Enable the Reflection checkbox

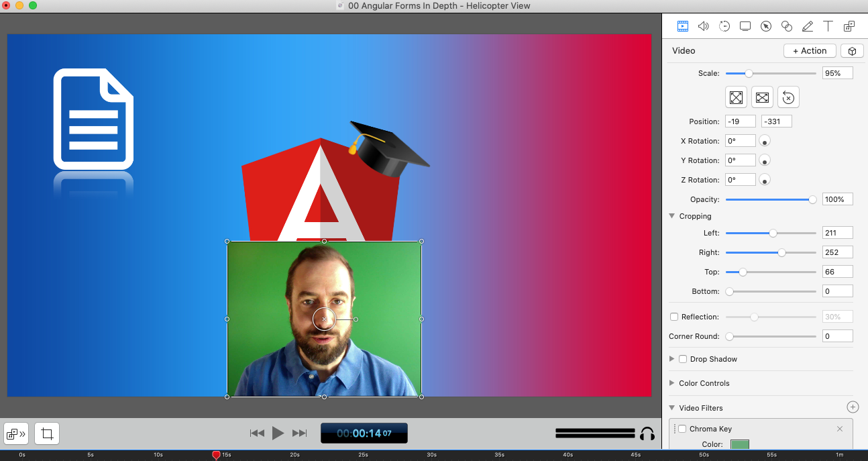click(x=674, y=317)
